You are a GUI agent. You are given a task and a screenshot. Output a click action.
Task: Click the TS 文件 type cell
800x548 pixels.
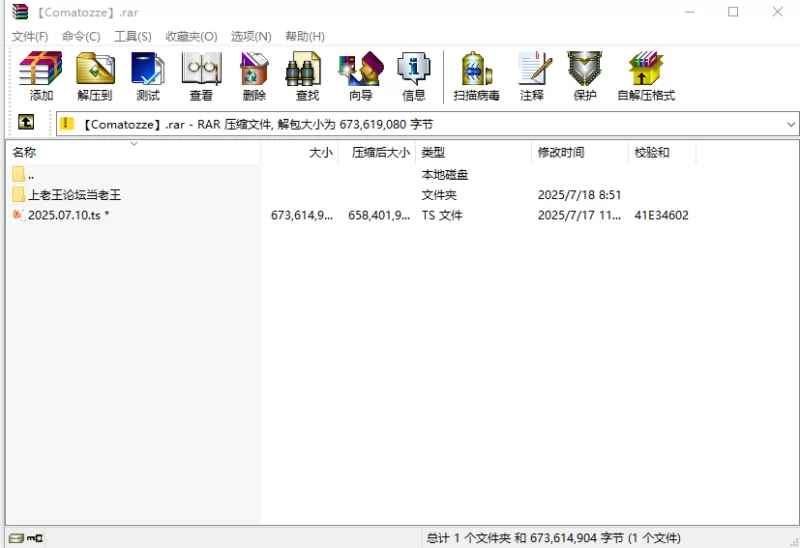442,215
